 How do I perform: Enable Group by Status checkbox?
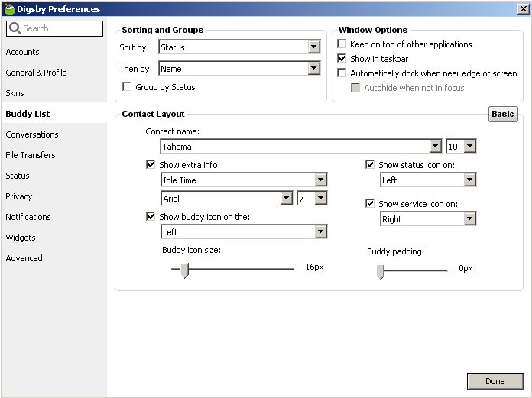127,87
